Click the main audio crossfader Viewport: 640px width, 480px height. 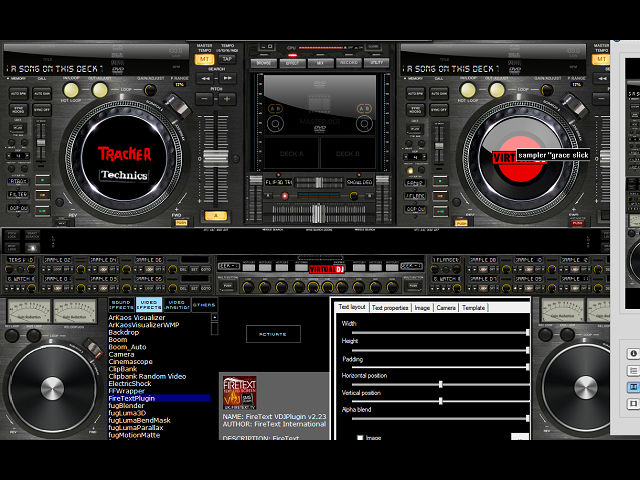[x=318, y=213]
